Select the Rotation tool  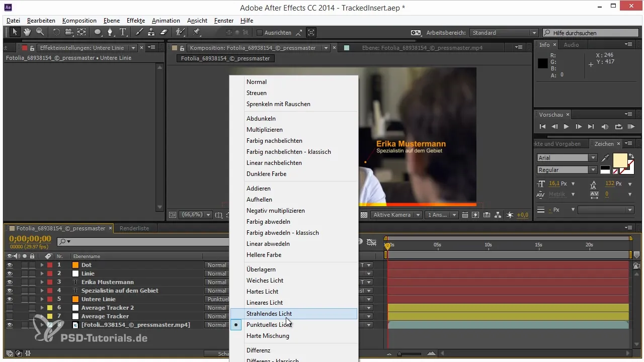point(56,32)
